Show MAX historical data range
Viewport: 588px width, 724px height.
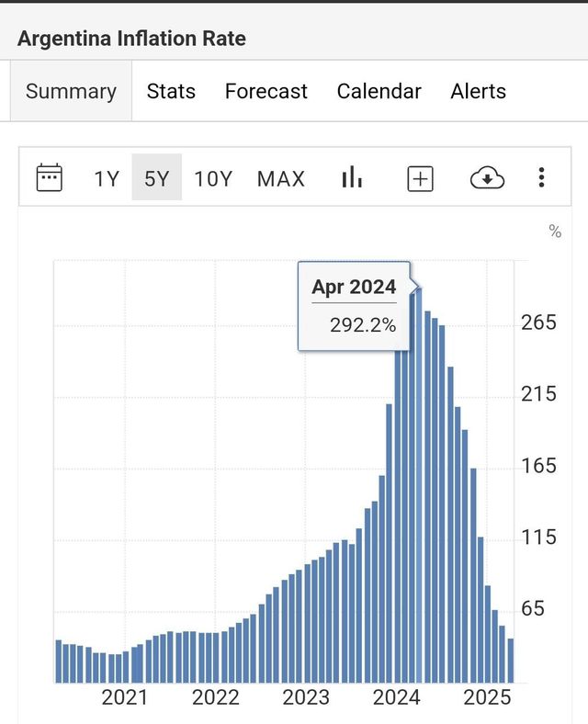280,178
